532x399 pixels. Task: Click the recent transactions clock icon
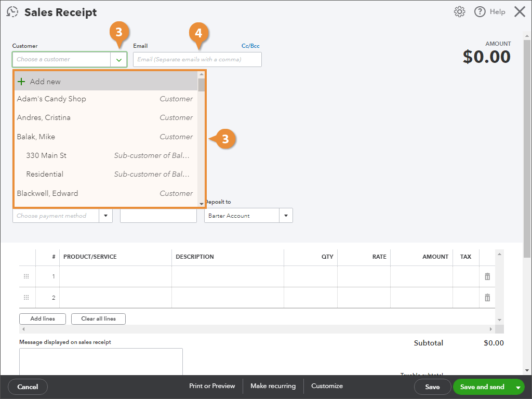[12, 12]
